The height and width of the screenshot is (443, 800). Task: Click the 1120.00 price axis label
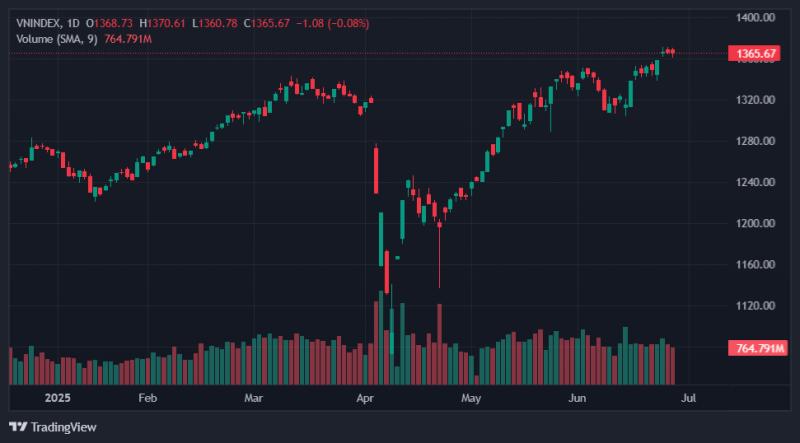click(755, 305)
